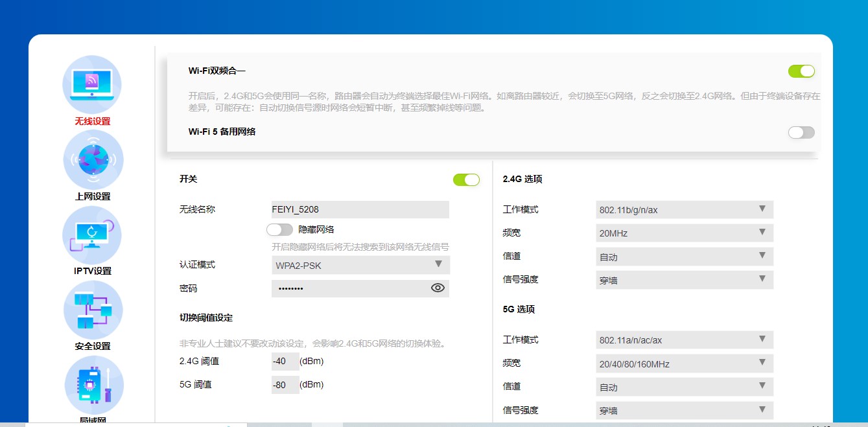Open the 2.4G 信号强度 穿墙 dropdown
868x427 pixels.
click(x=685, y=280)
